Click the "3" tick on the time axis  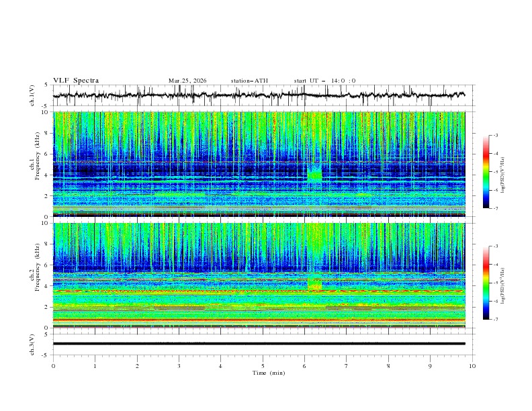tap(179, 366)
